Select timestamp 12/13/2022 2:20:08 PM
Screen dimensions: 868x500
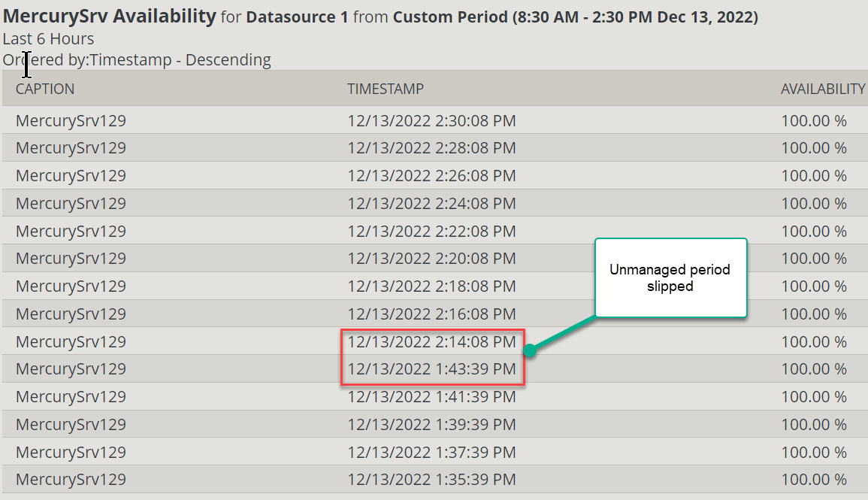click(x=432, y=258)
